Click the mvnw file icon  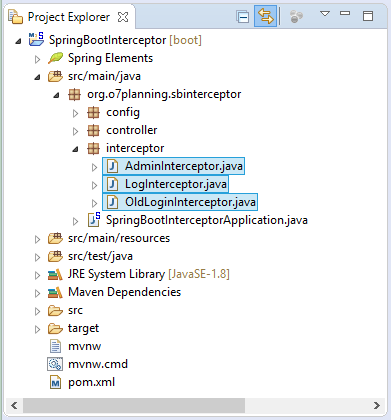[x=55, y=346]
